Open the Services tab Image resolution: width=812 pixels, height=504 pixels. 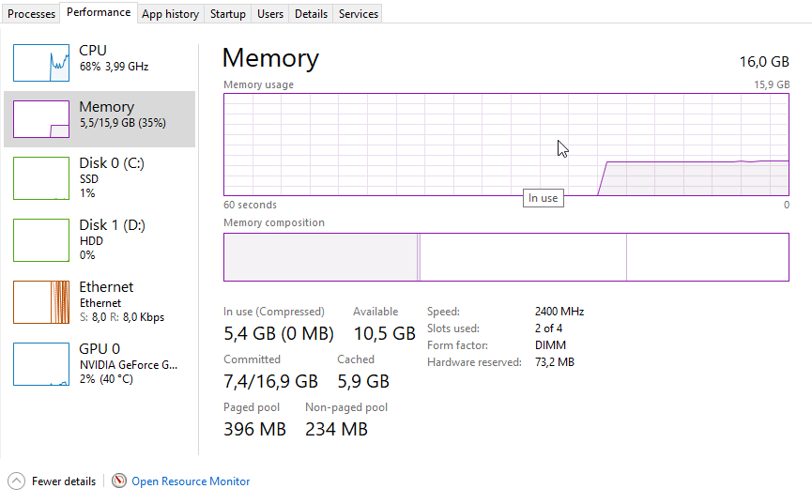pyautogui.click(x=359, y=14)
